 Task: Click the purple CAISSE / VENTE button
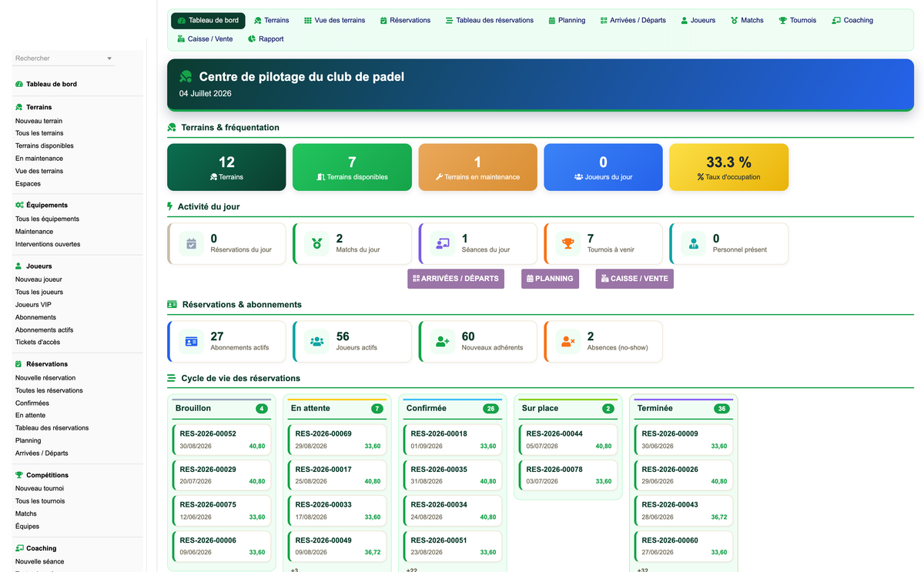[x=634, y=279]
